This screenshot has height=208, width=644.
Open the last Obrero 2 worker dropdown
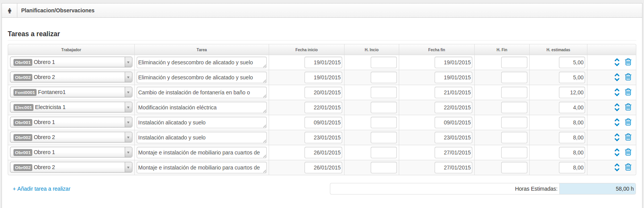(71, 167)
